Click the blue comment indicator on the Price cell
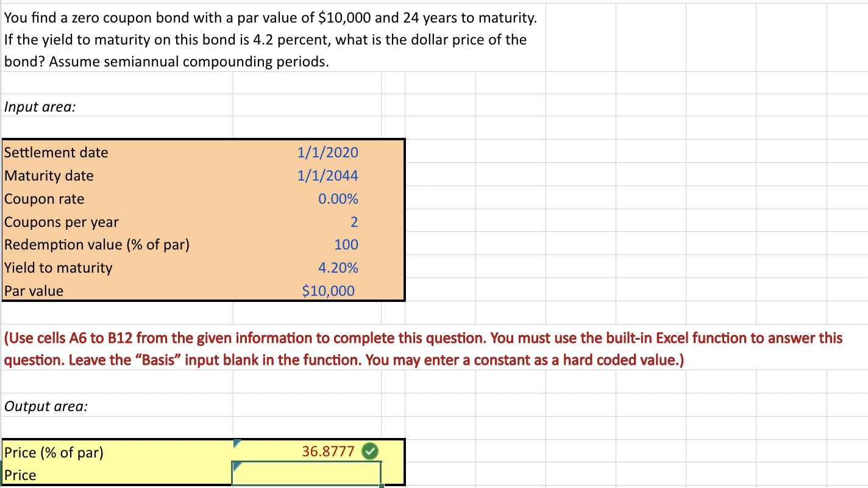The image size is (868, 488). coord(235,465)
